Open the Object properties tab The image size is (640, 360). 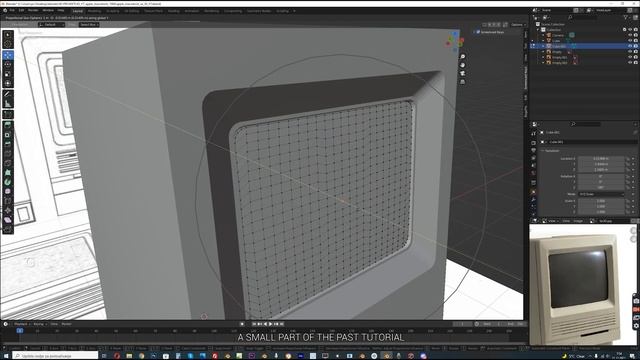533,191
